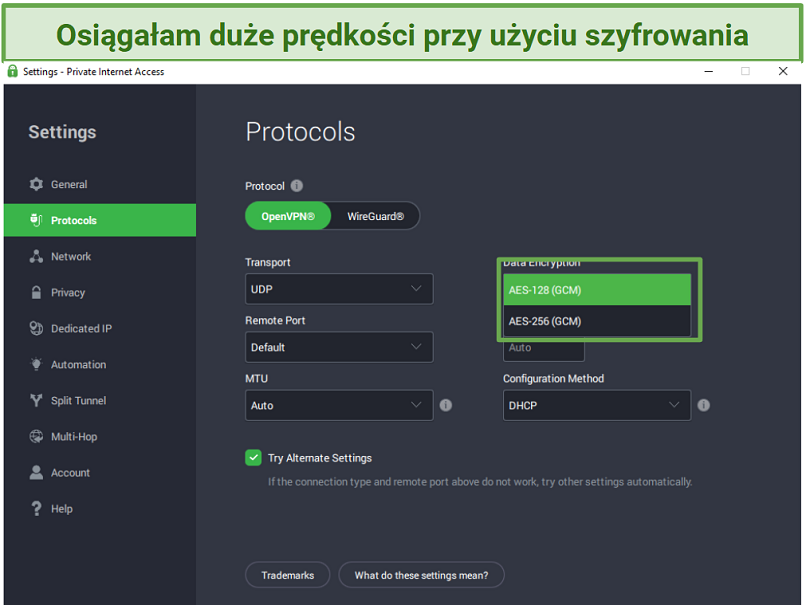Expand the MTU Auto dropdown
The width and height of the screenshot is (806, 605).
point(339,405)
